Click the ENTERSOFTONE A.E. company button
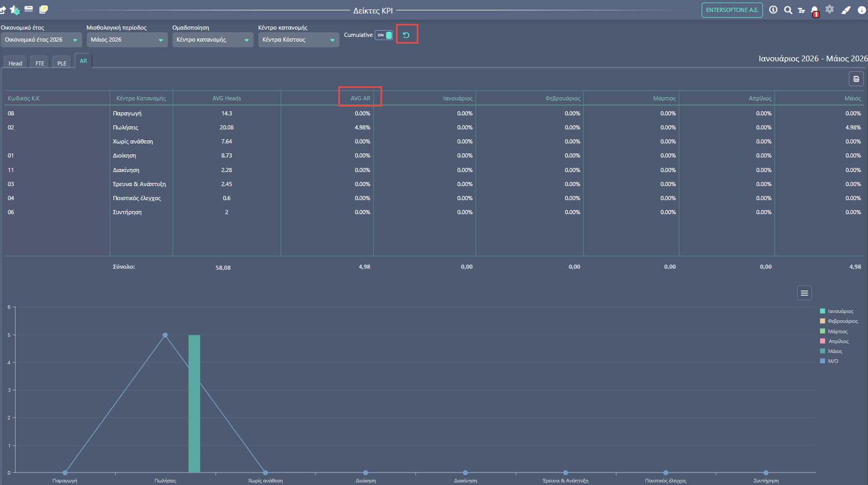 click(732, 10)
